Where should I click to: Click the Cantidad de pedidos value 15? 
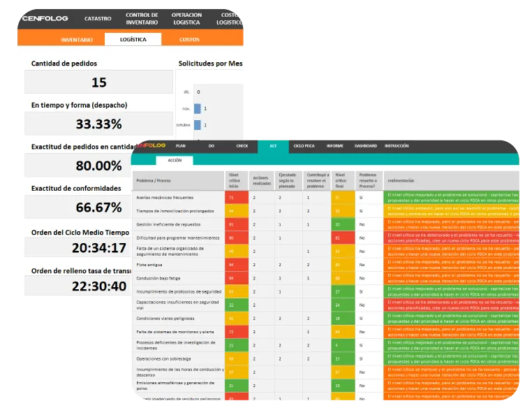click(98, 82)
